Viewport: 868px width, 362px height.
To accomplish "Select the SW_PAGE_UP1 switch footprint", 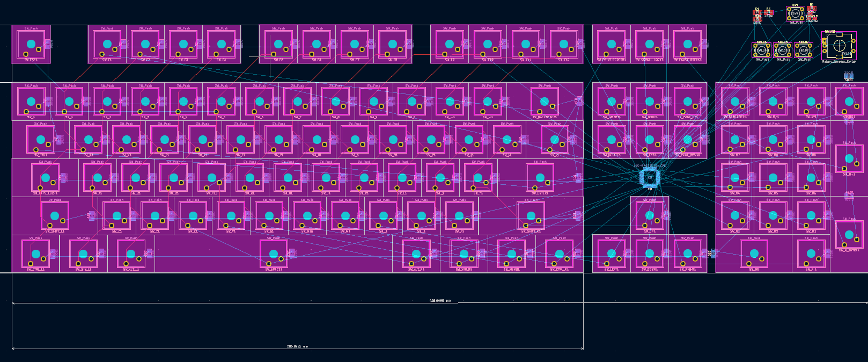I will tap(688, 102).
